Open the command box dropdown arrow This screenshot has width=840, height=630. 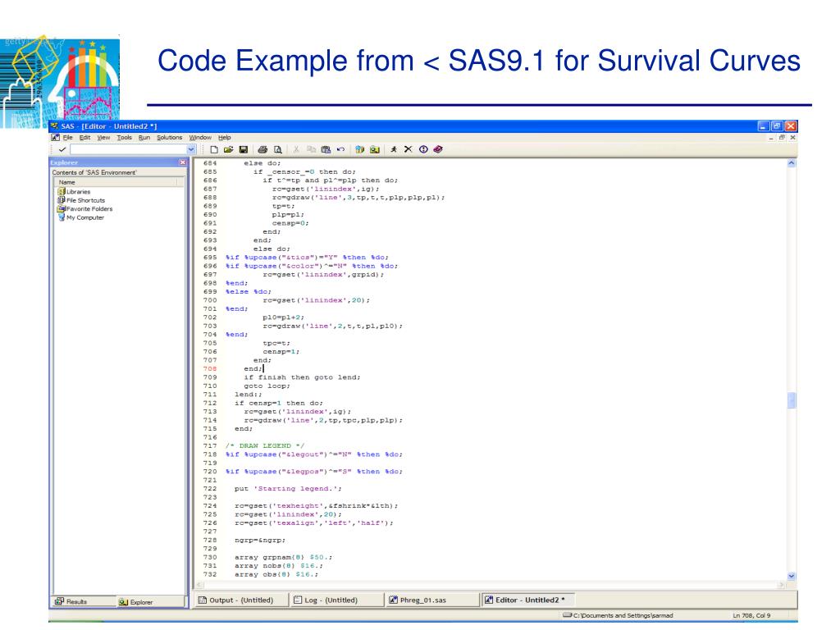point(190,149)
